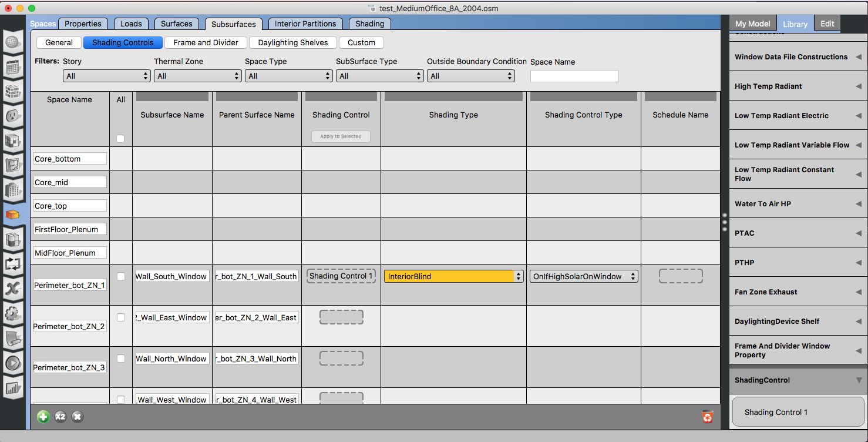Click the Wall_South_Window subsurface name field
Screen dimensions: 868x442
172,276
